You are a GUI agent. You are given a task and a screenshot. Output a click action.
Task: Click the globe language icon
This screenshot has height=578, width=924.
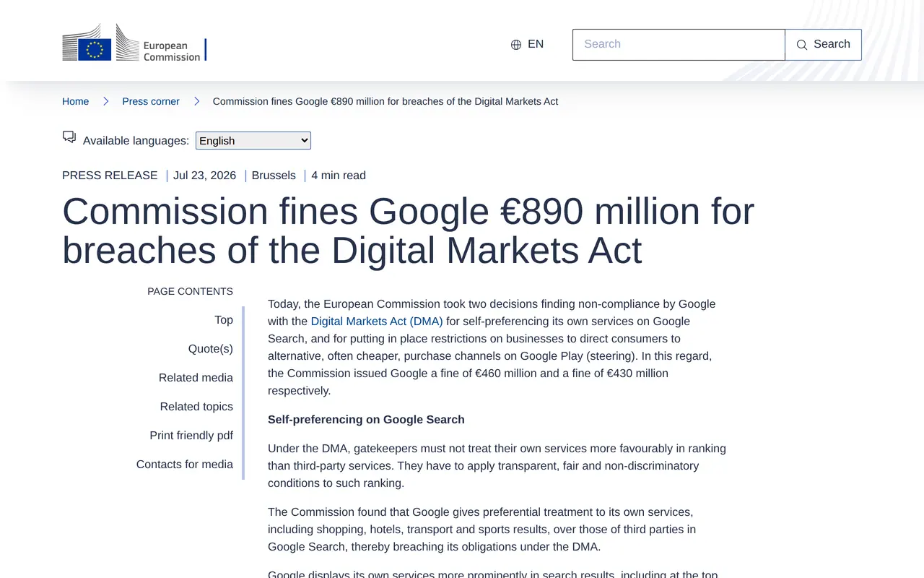click(x=516, y=45)
